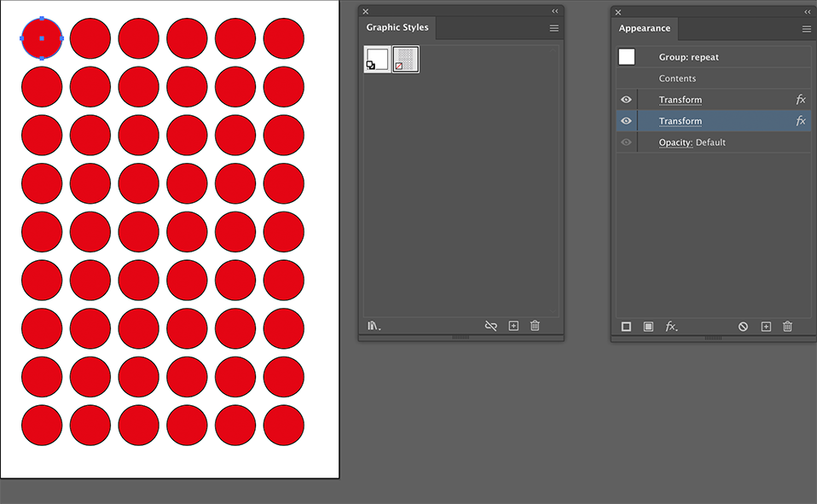
Task: Click fx icon on first Transform row
Action: pos(801,99)
